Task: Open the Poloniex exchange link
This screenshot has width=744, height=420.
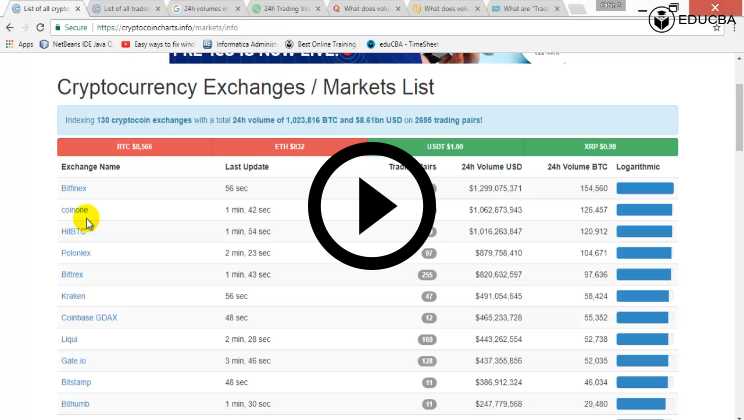Action: [75, 253]
